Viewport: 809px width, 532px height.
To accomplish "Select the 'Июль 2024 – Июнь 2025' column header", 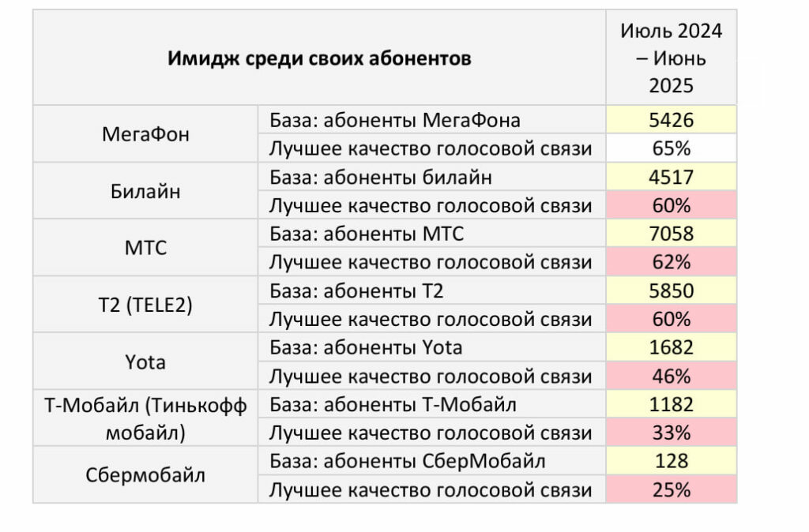I will pyautogui.click(x=671, y=58).
